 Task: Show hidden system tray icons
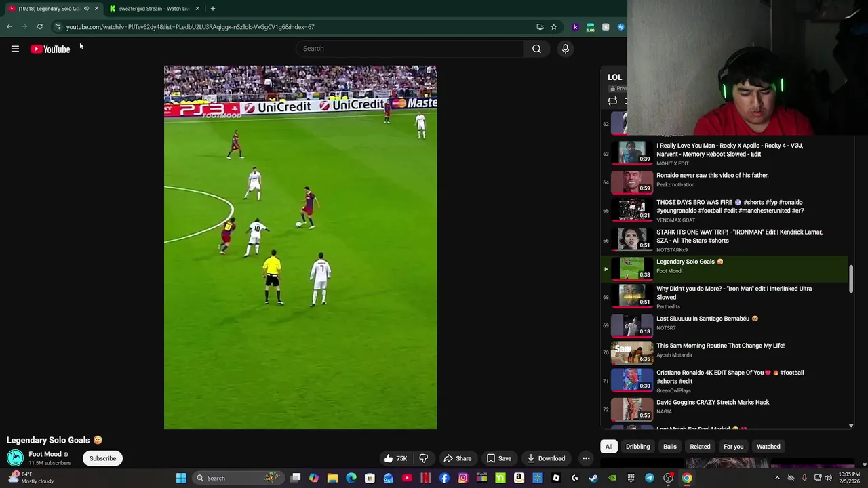777,478
